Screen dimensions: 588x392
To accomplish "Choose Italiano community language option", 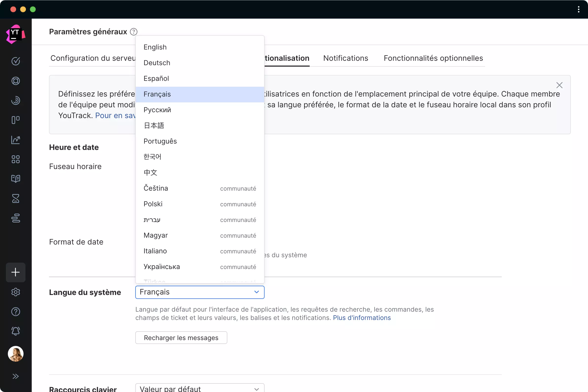I will 155,251.
